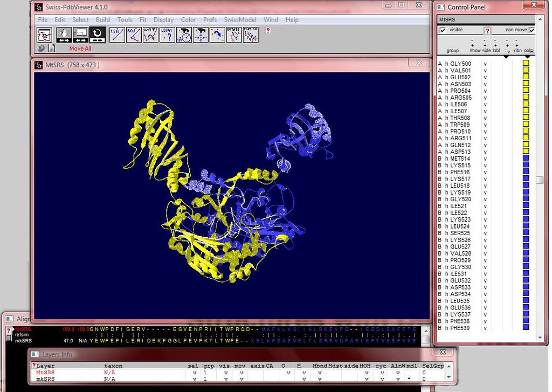This screenshot has width=552, height=392.
Task: Select residue ARG505 in the Control Panel
Action: click(x=461, y=98)
